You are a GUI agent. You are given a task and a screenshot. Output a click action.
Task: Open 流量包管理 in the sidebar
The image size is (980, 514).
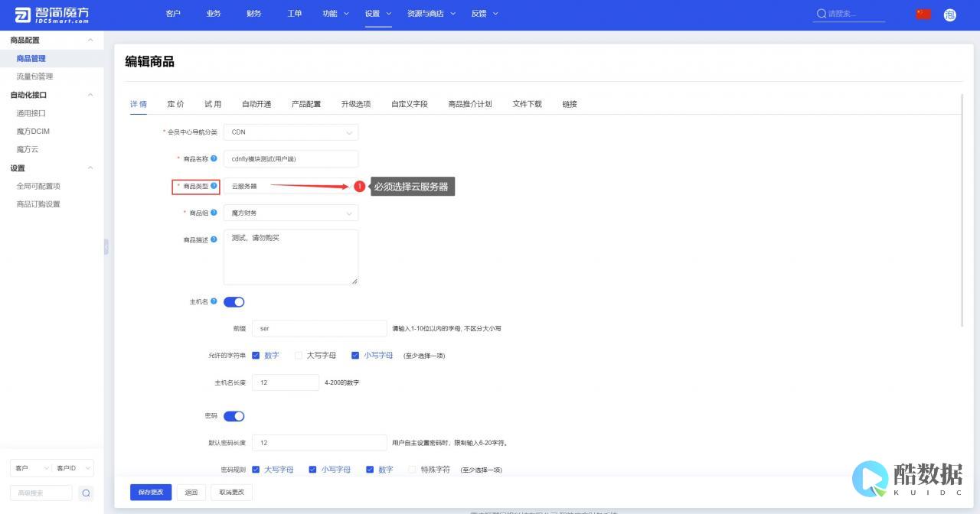(x=35, y=76)
